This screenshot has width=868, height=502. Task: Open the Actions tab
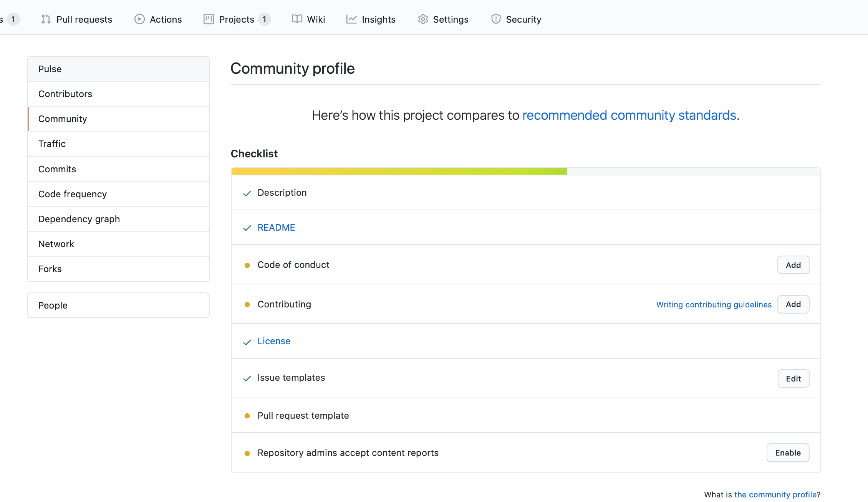tap(158, 19)
